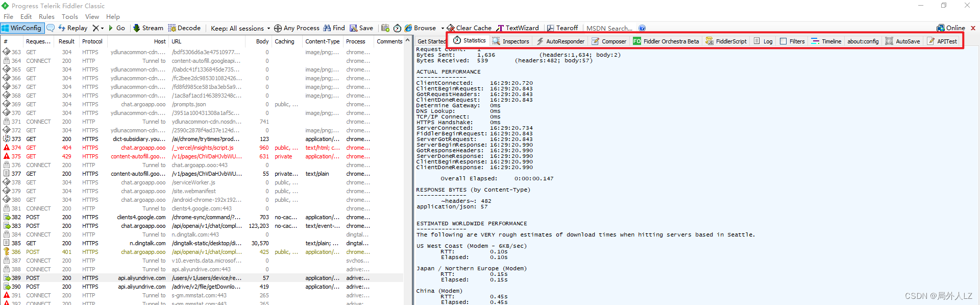Select session 382 POST clients4.google.com
The width and height of the screenshot is (980, 305).
[202, 217]
